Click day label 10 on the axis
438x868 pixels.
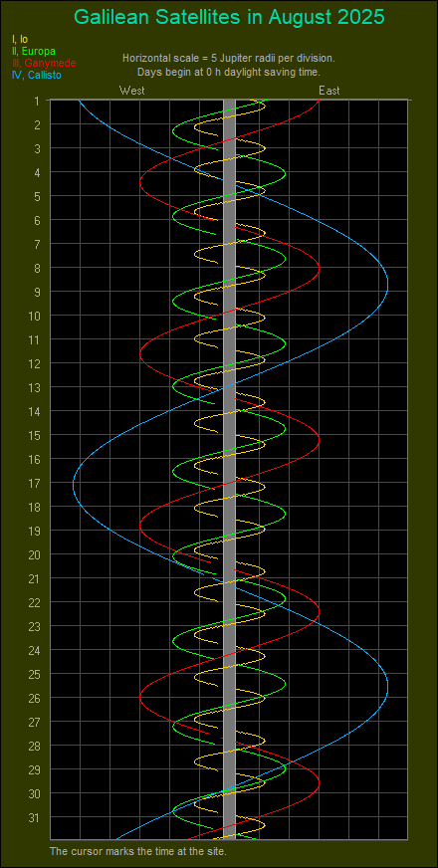[34, 316]
